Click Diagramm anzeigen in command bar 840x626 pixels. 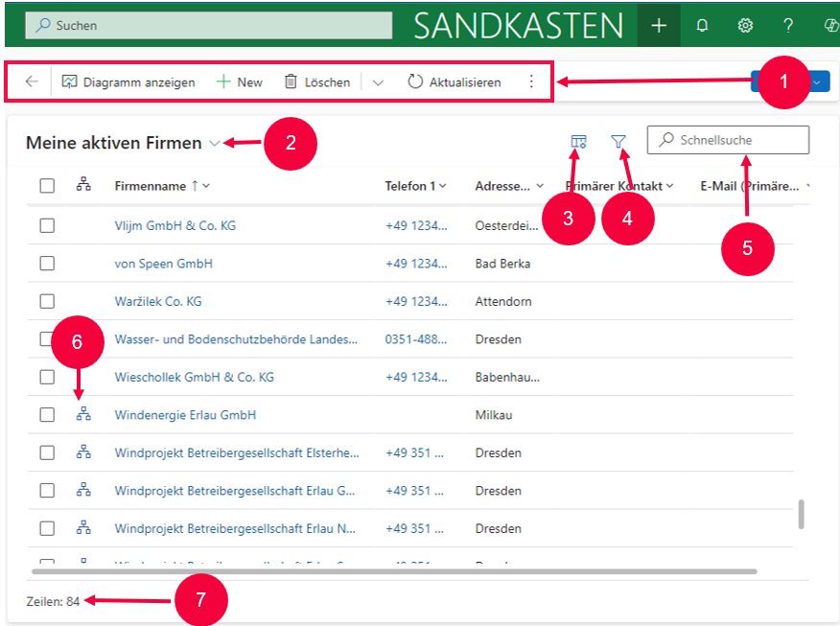[x=128, y=82]
